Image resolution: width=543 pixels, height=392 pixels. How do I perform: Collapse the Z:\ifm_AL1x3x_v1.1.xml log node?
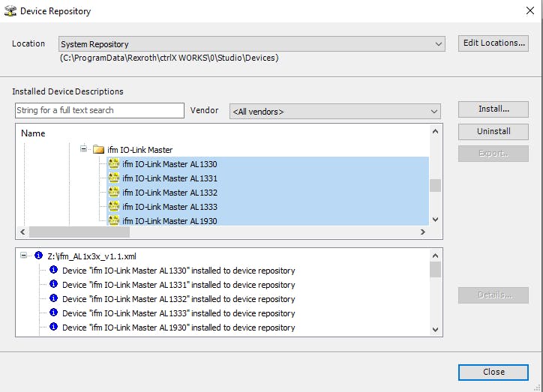point(23,256)
